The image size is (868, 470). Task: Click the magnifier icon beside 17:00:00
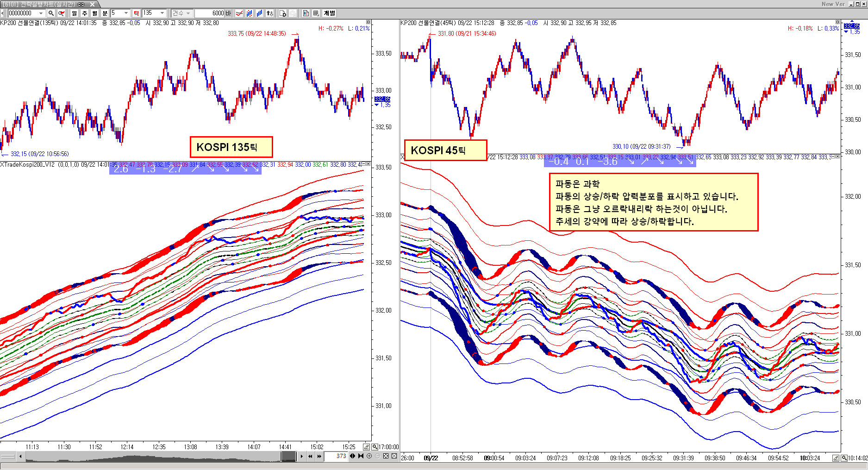click(x=375, y=447)
